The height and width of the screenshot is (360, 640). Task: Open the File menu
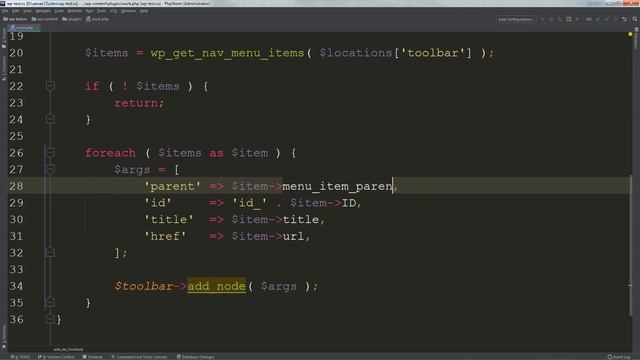pos(4,11)
